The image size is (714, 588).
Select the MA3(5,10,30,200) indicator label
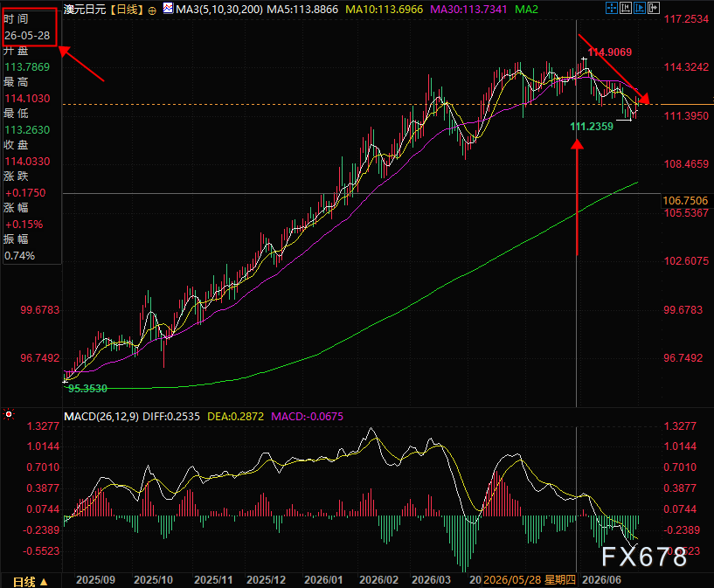click(x=219, y=10)
